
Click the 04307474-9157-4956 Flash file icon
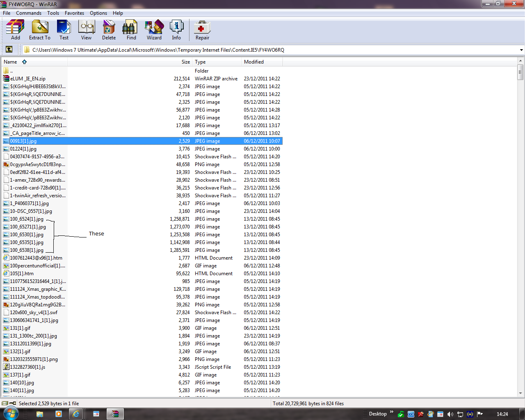pos(6,157)
